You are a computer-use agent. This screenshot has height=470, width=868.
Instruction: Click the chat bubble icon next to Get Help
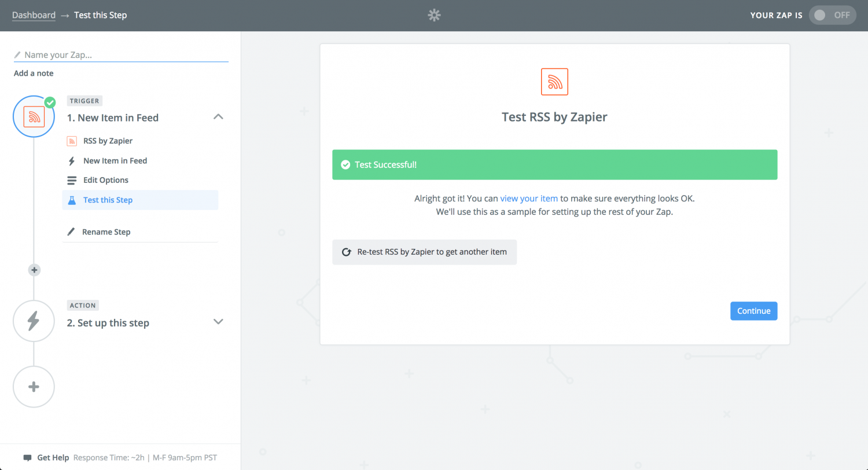pyautogui.click(x=27, y=458)
